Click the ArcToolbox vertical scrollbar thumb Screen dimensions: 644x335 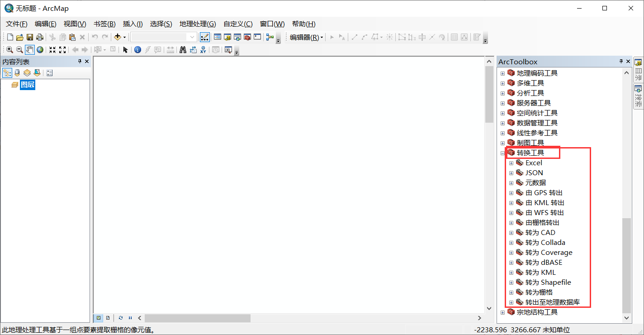coord(626,265)
